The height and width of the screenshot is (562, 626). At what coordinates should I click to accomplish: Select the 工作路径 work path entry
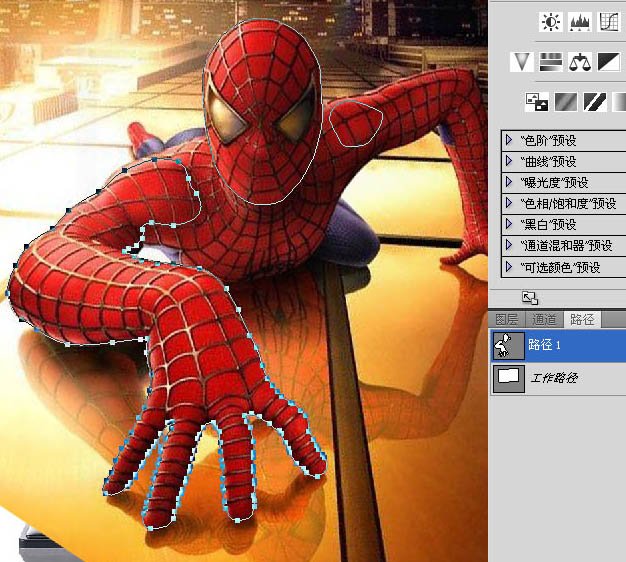tap(553, 377)
